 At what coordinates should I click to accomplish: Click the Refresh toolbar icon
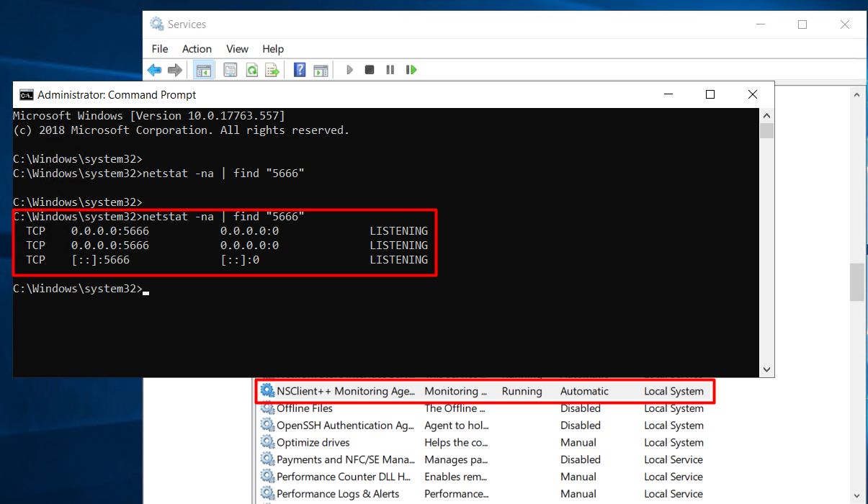[251, 70]
